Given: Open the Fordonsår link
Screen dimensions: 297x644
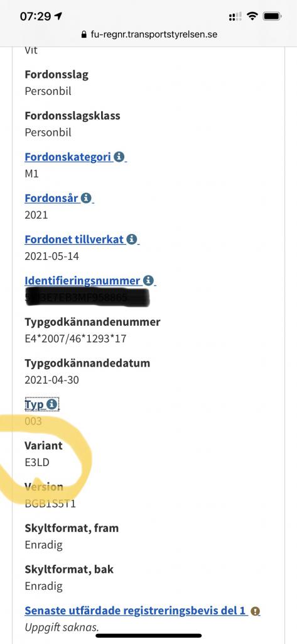Looking at the screenshot, I should [51, 198].
